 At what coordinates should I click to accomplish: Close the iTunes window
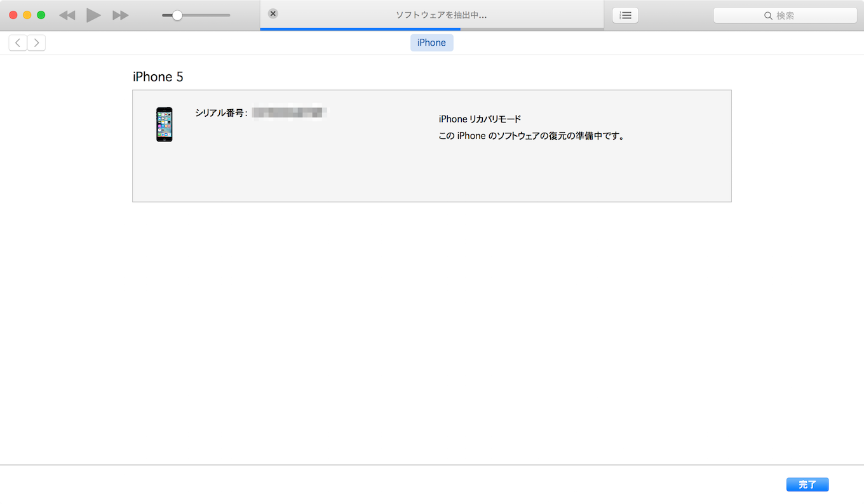click(13, 15)
